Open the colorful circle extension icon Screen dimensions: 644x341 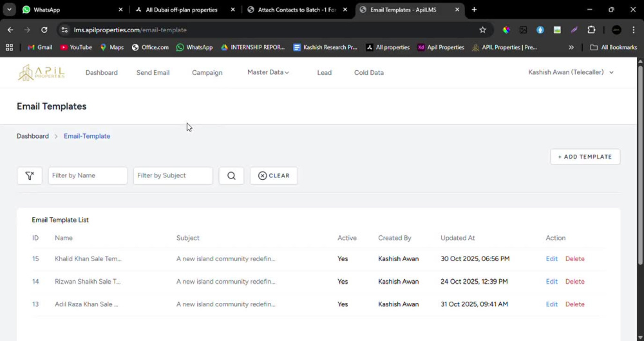pos(506,30)
